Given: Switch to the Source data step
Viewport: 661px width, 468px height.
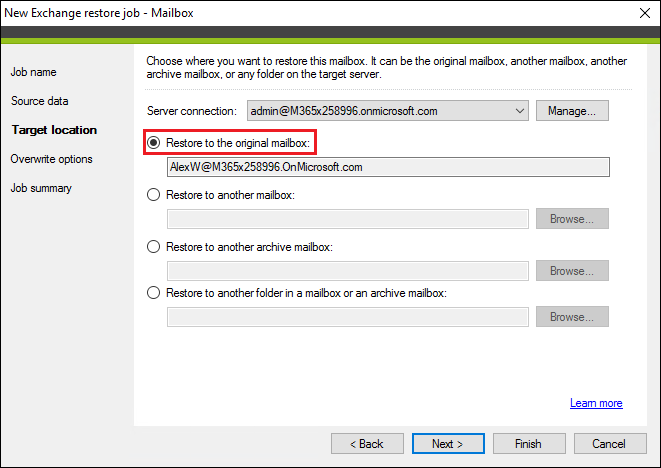Looking at the screenshot, I should pos(40,101).
